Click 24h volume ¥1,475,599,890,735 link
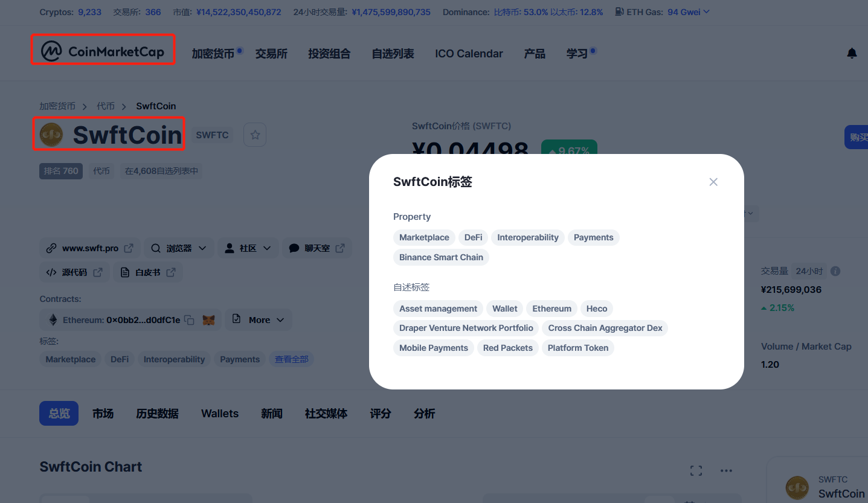This screenshot has height=503, width=868. [x=391, y=11]
